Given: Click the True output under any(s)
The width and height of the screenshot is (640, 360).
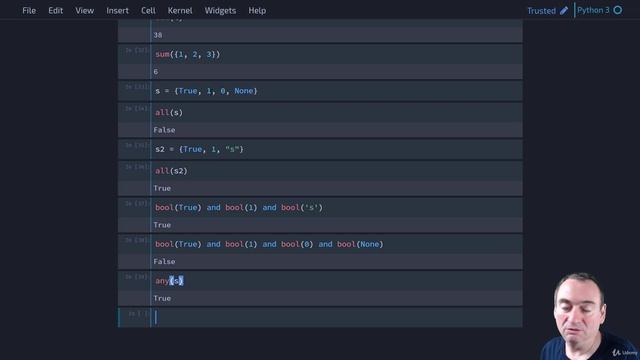Looking at the screenshot, I should tap(162, 298).
